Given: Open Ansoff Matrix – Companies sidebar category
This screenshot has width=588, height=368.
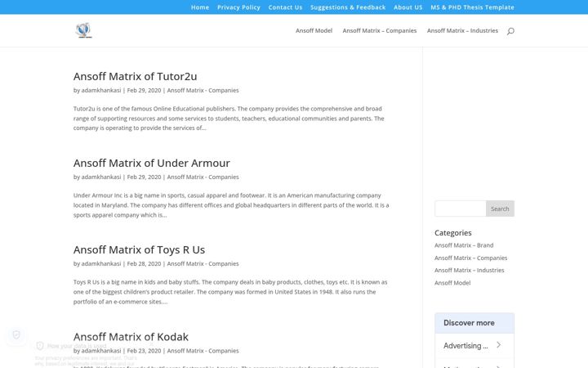Looking at the screenshot, I should click(x=470, y=258).
